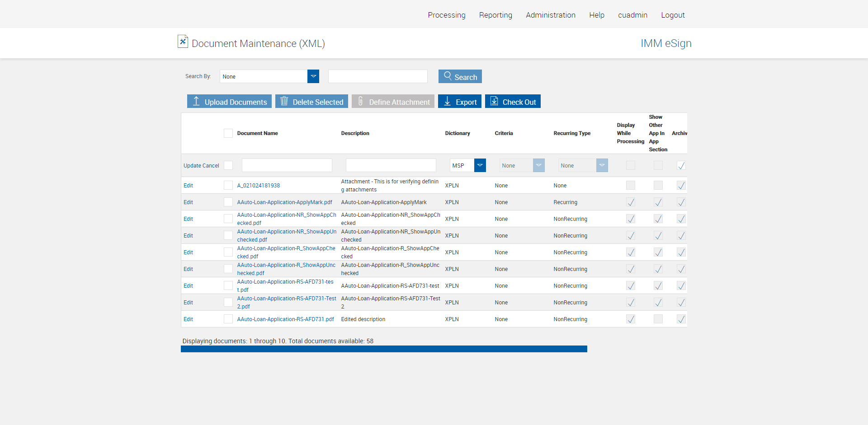Screen dimensions: 868x425
Task: Open the Reporting menu
Action: pos(495,15)
